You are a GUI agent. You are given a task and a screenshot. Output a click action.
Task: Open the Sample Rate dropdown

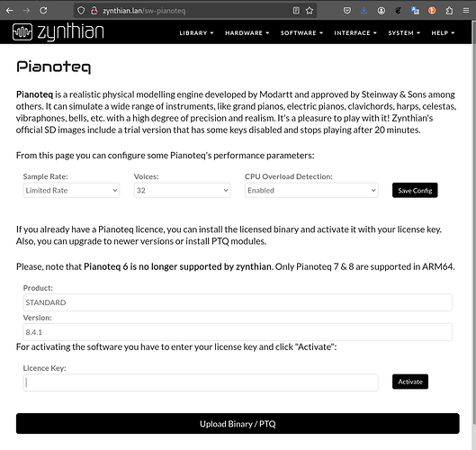click(x=71, y=191)
